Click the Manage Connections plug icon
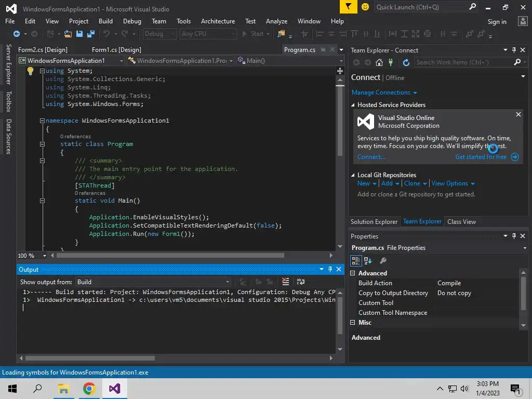The image size is (532, 399). point(391,62)
